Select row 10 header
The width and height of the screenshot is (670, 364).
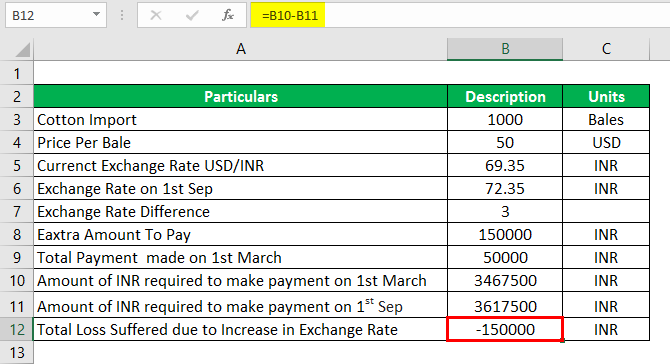click(17, 281)
